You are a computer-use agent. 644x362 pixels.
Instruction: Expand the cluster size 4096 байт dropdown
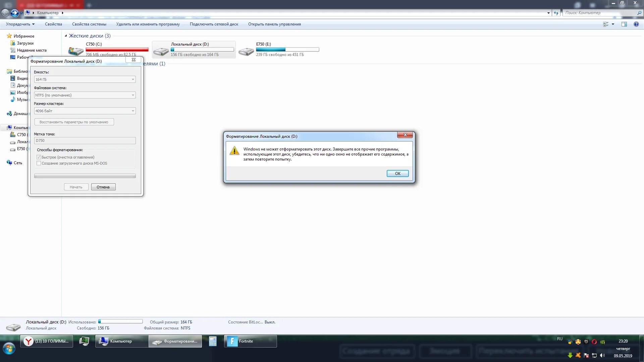click(x=85, y=111)
